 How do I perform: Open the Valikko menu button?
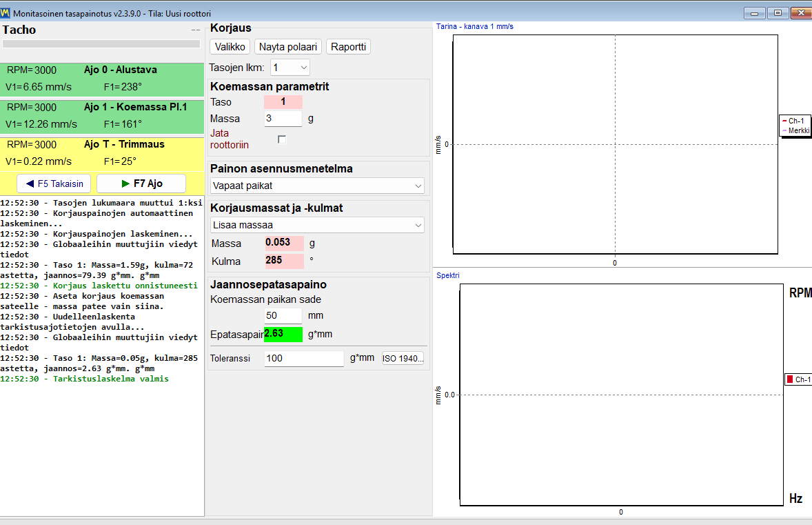[x=230, y=47]
